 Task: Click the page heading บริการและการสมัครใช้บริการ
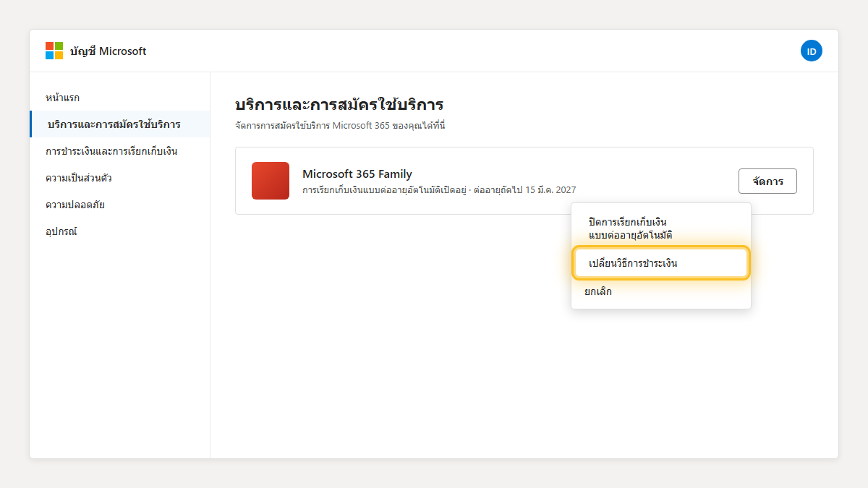click(339, 105)
